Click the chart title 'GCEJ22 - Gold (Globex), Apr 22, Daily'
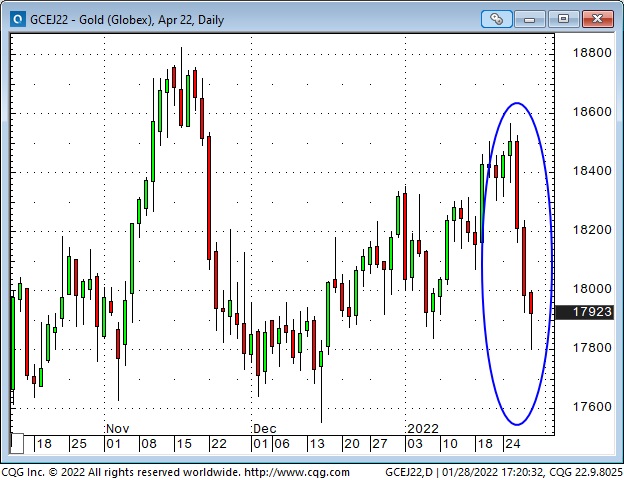 pos(127,20)
